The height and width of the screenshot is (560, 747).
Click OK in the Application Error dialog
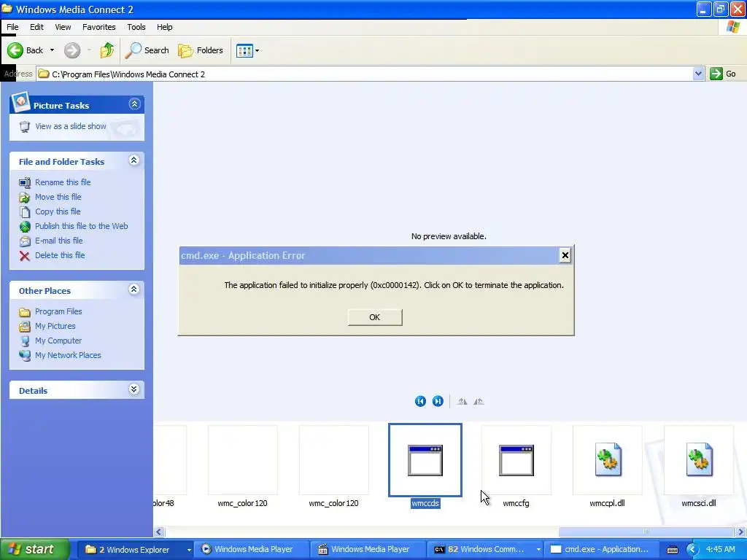[375, 317]
